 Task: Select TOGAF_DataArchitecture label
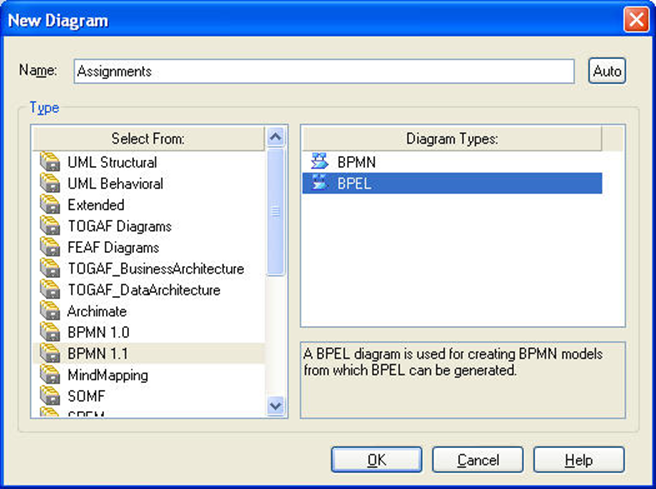coord(144,290)
